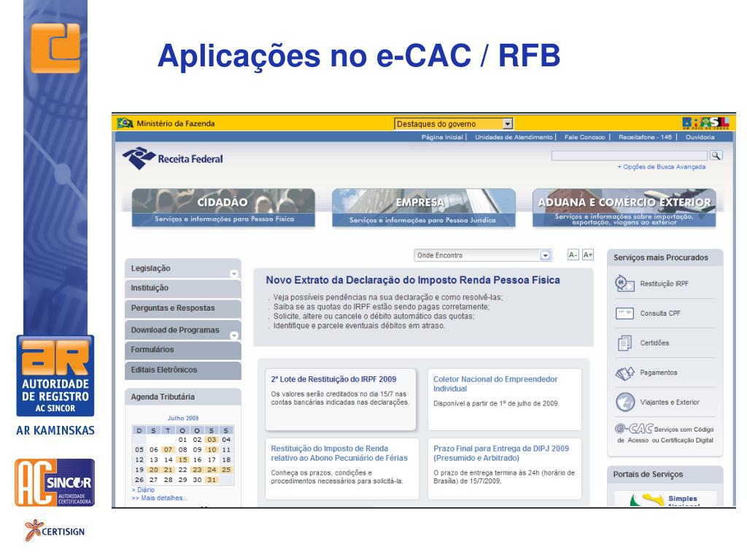Screen dimensions: 747x560
Task: Click the Diário link under calendar
Action: click(x=145, y=490)
